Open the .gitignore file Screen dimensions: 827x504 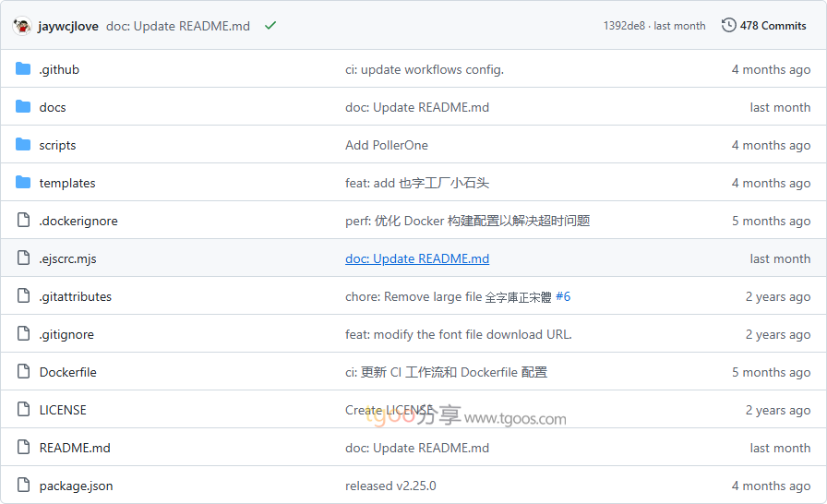tap(66, 334)
